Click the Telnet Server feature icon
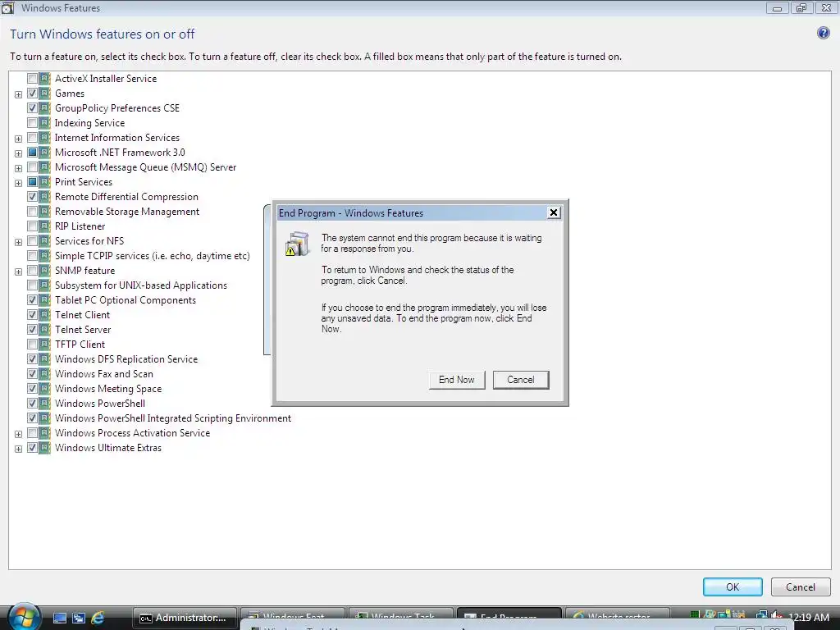 coord(45,330)
